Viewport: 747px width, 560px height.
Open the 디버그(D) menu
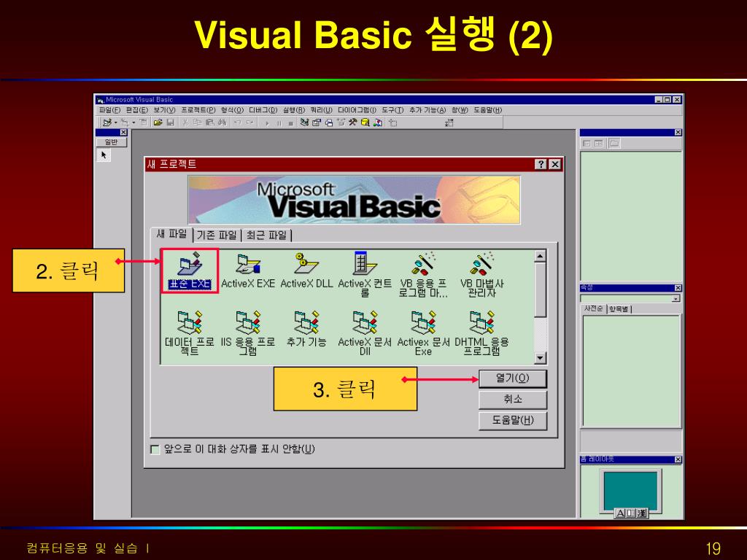(263, 110)
